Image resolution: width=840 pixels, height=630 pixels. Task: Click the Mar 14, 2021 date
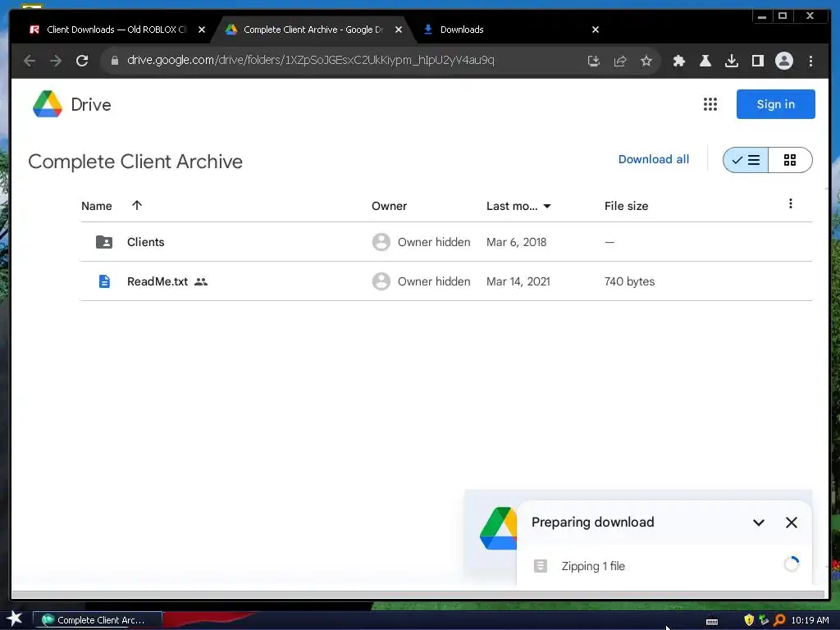pyautogui.click(x=518, y=281)
